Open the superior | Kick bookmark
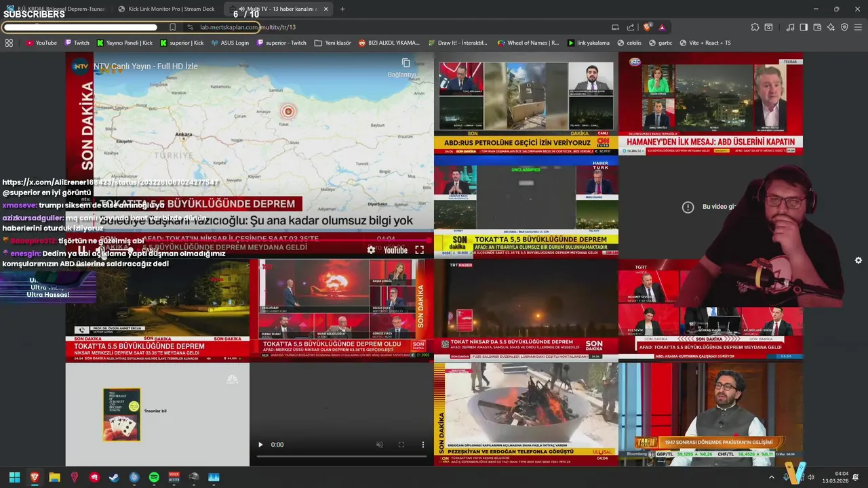 (x=182, y=43)
